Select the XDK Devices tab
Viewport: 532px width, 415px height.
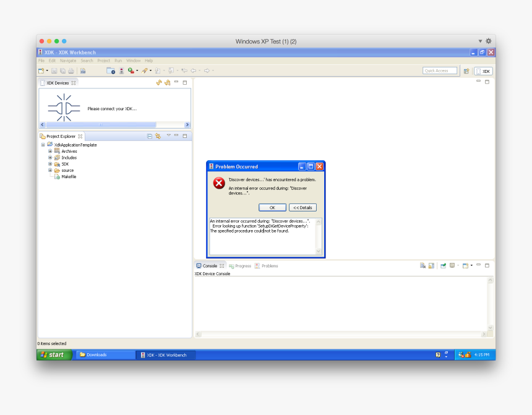click(x=58, y=83)
